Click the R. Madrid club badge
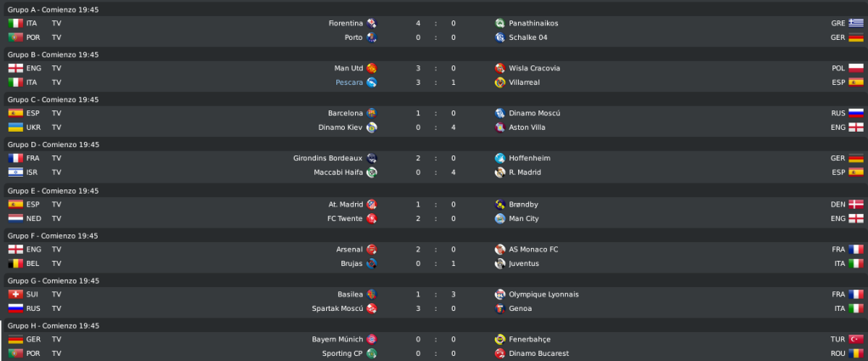The width and height of the screenshot is (868, 361). (x=500, y=172)
